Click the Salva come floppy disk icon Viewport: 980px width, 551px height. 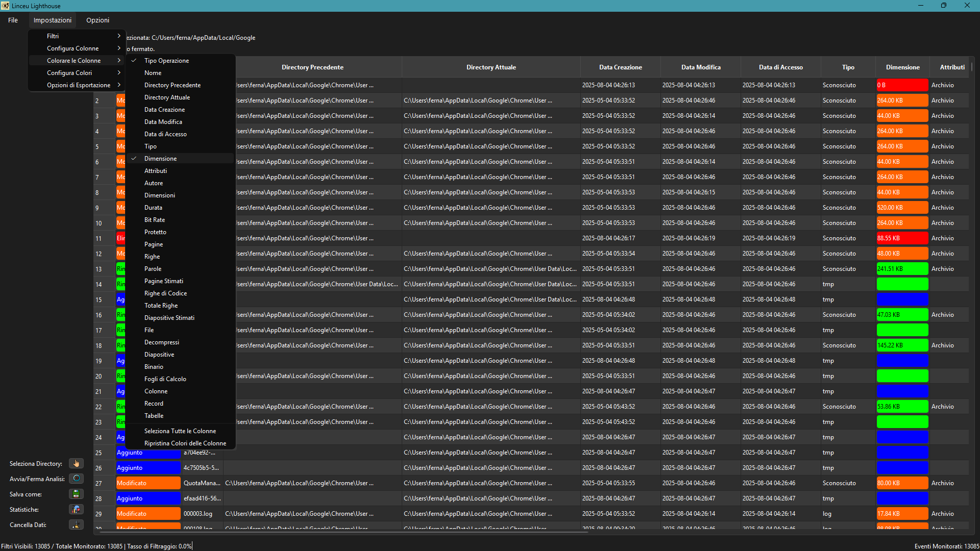[76, 494]
